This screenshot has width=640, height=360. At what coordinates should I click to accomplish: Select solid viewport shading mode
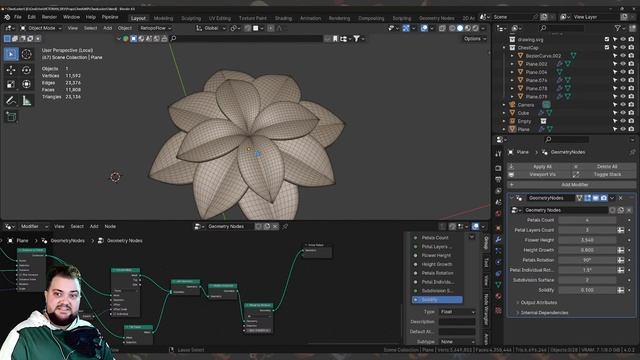click(x=460, y=28)
